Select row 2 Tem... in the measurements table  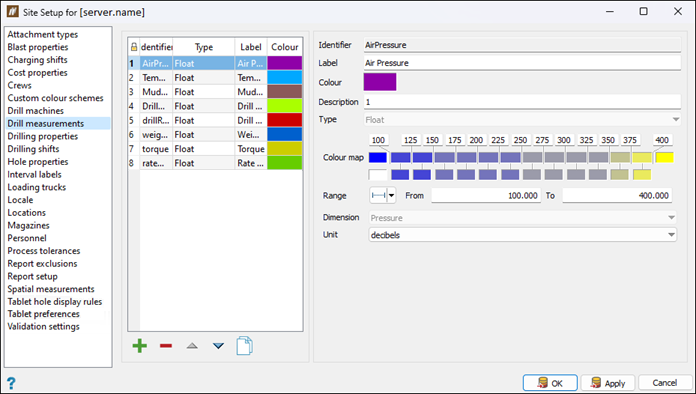(215, 78)
